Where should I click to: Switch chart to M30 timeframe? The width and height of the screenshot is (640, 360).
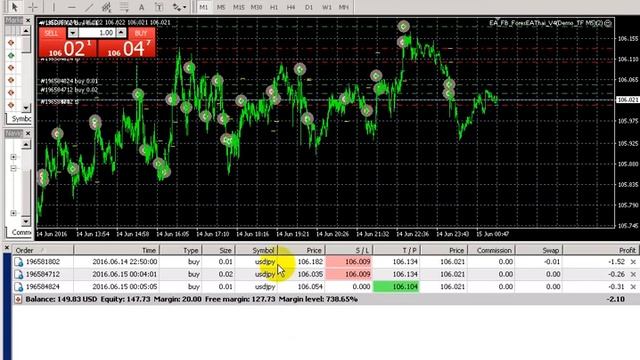[x=256, y=7]
